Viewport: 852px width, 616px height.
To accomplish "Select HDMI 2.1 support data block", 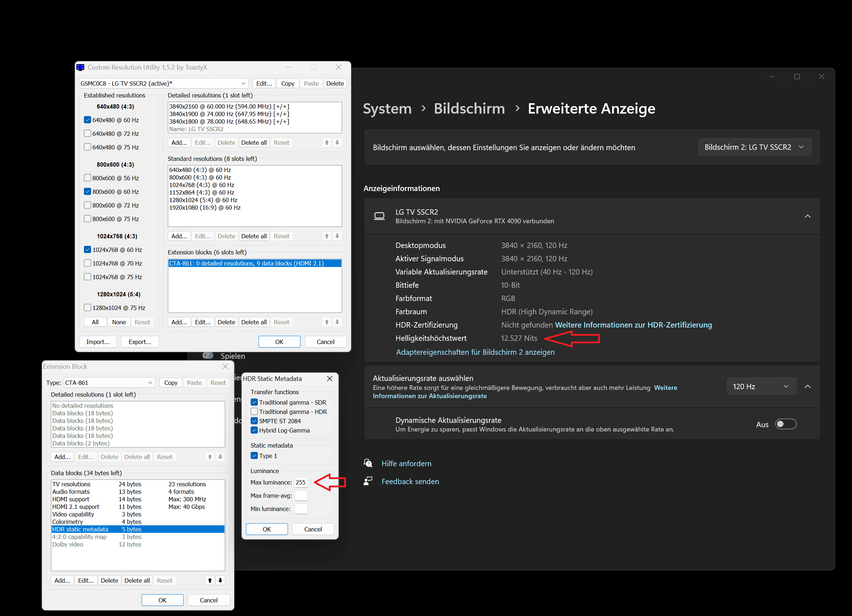I will point(138,507).
